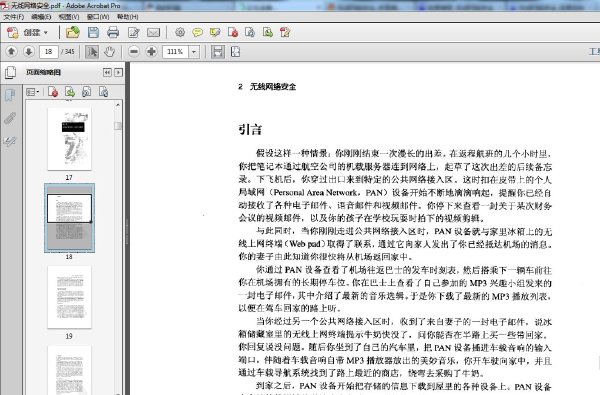This screenshot has height=395, width=600.
Task: Choose the Select tool arrow cursor
Action: pyautogui.click(x=92, y=52)
